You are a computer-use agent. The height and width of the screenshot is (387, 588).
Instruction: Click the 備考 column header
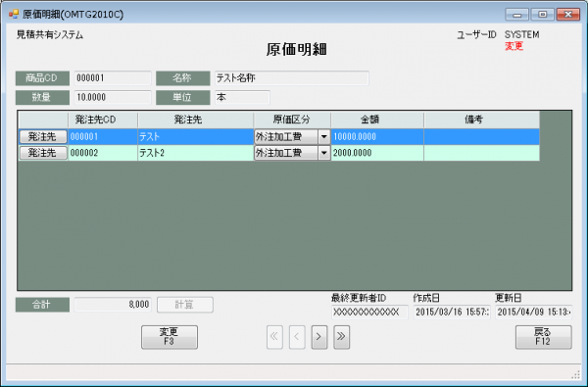click(482, 120)
